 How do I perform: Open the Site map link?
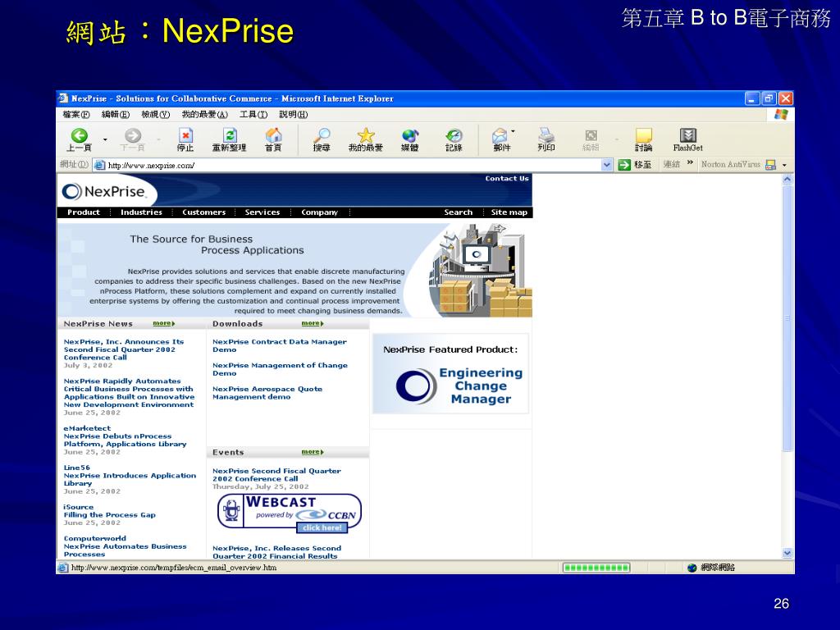point(509,212)
